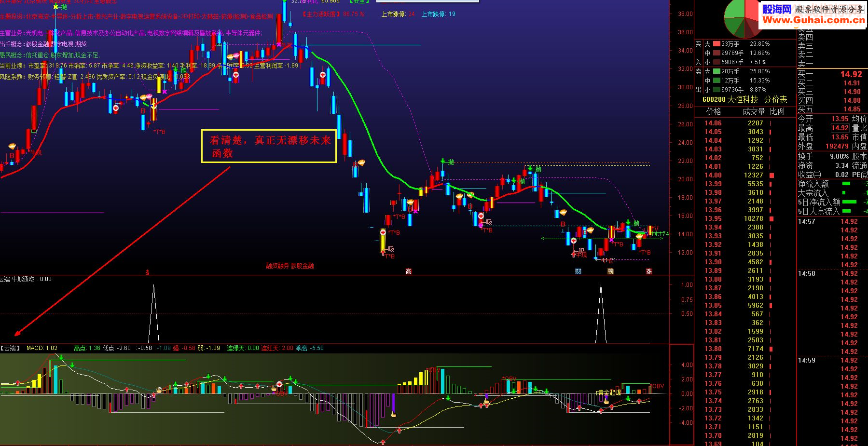Open the 分价表 price distribution table
Viewport: 868px width, 446px height.
[x=775, y=99]
